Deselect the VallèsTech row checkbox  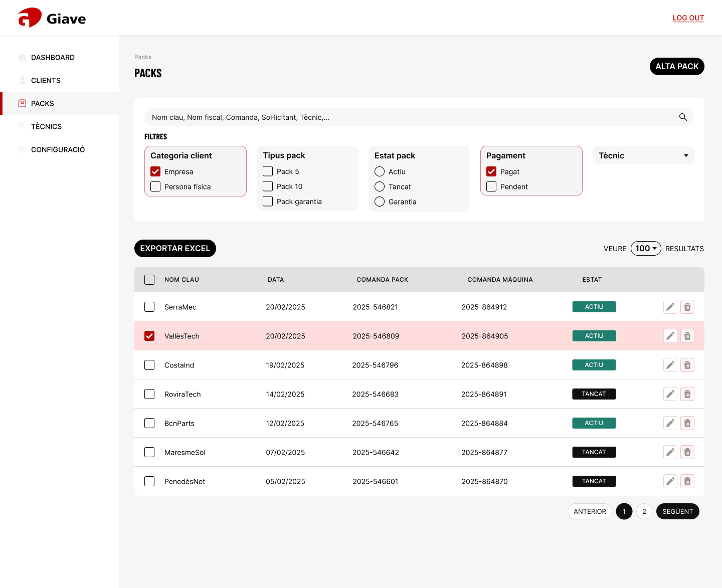coord(149,336)
